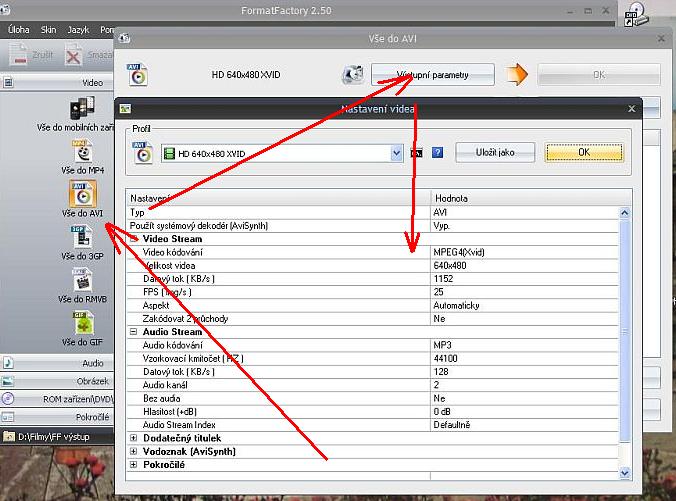Expand the Vodoznak (AviSynth) group
The width and height of the screenshot is (676, 501).
coord(134,451)
